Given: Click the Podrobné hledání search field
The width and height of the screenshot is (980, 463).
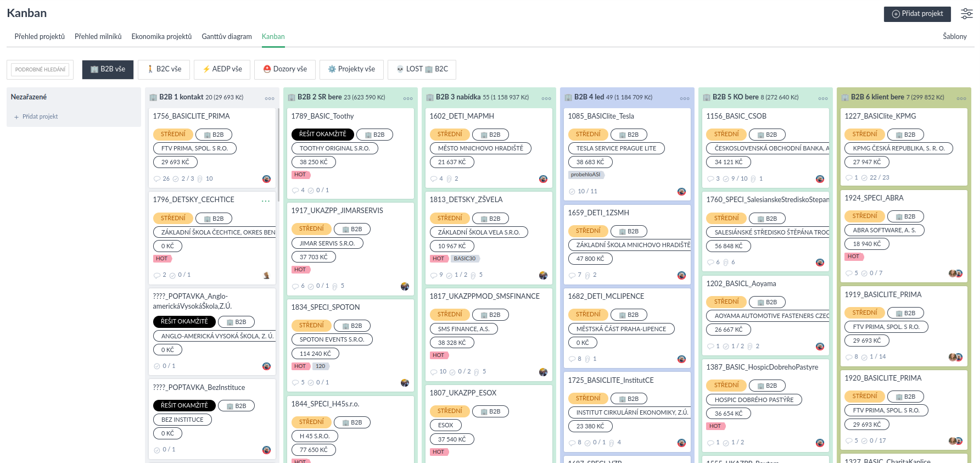Looking at the screenshot, I should pyautogui.click(x=40, y=70).
